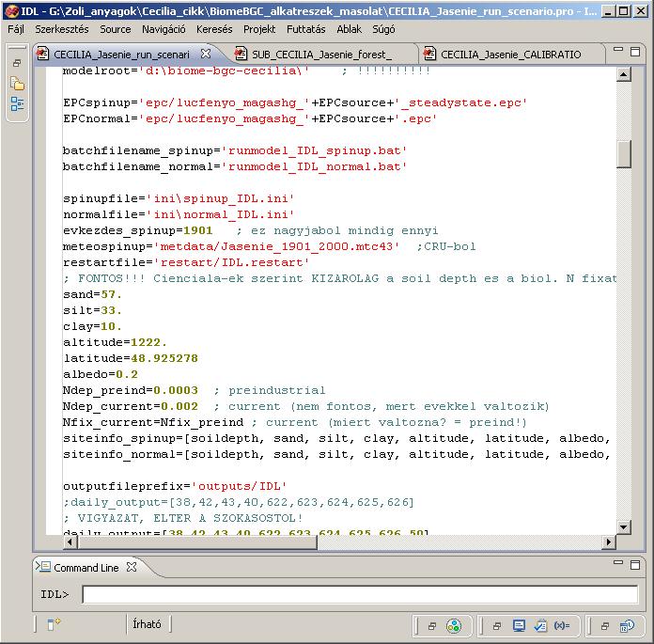Restore the view stack beside the colored-circles icon
The image size is (654, 644).
[432, 626]
